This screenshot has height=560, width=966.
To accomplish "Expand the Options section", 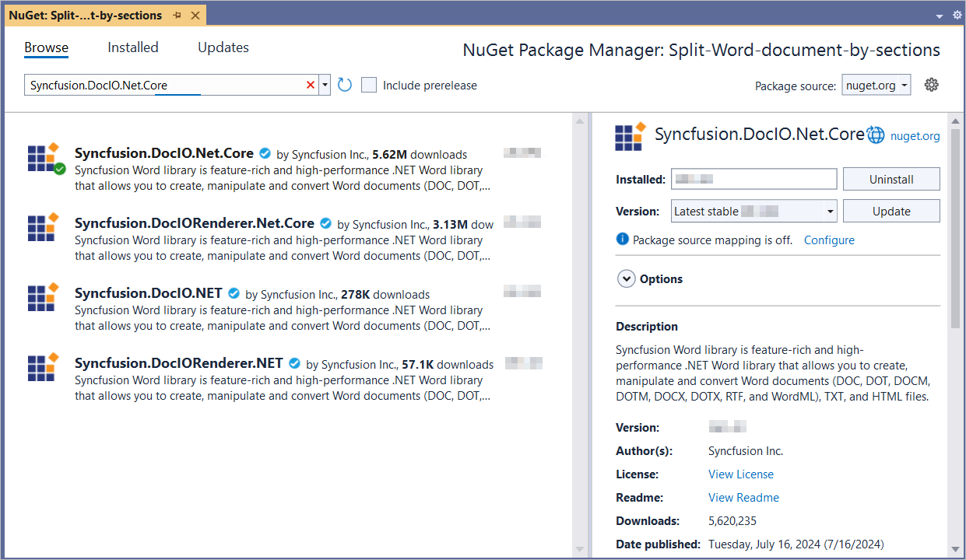I will (626, 278).
